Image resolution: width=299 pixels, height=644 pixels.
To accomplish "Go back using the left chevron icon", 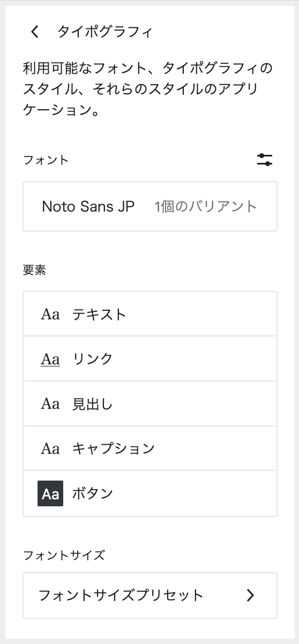I will [x=35, y=32].
